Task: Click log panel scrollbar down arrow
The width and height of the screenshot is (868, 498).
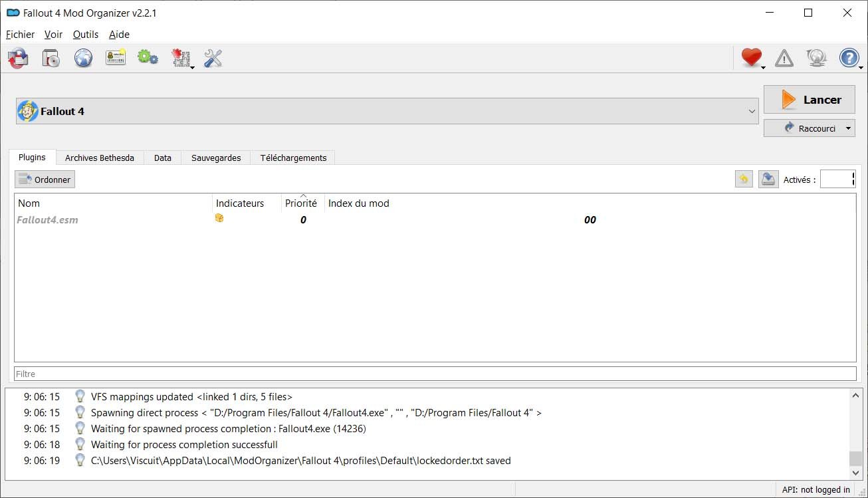Action: tap(856, 472)
